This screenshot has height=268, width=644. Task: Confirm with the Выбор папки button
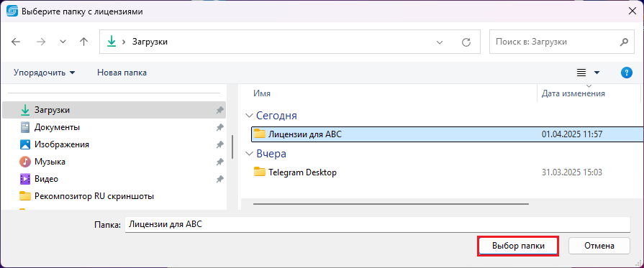[517, 246]
